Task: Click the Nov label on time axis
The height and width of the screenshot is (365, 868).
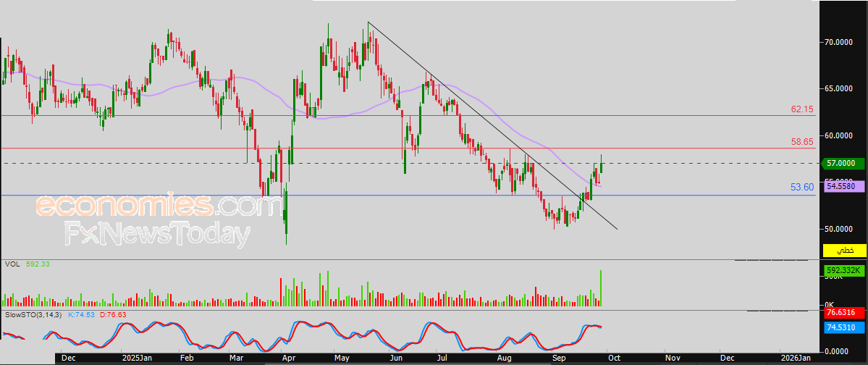Action: [672, 358]
